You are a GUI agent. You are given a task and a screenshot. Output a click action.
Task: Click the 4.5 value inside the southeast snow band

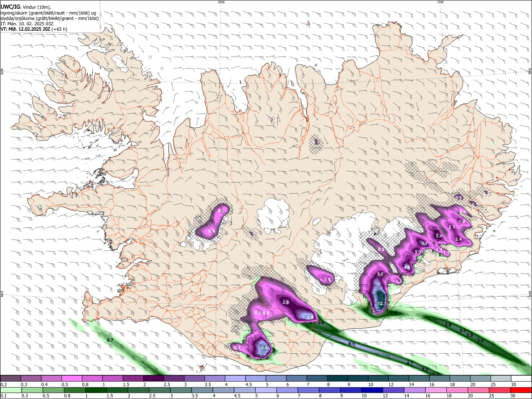coord(407,267)
